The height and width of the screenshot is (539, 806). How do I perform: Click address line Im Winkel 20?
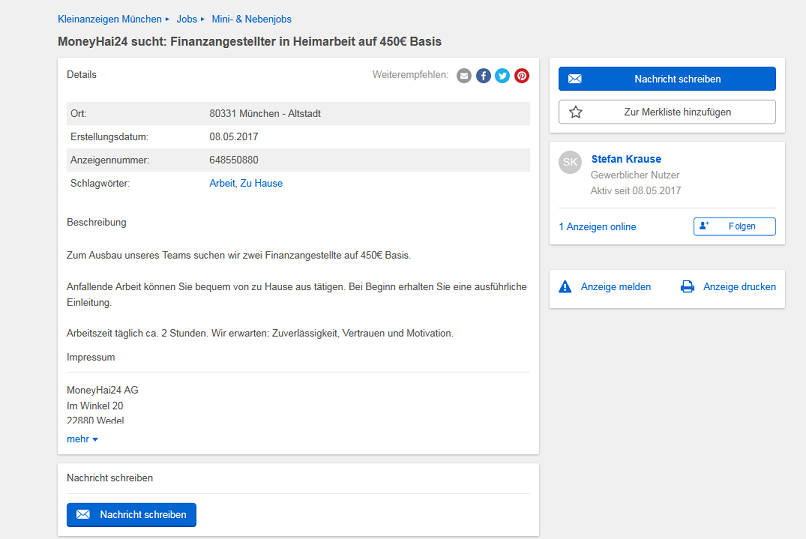pyautogui.click(x=95, y=406)
